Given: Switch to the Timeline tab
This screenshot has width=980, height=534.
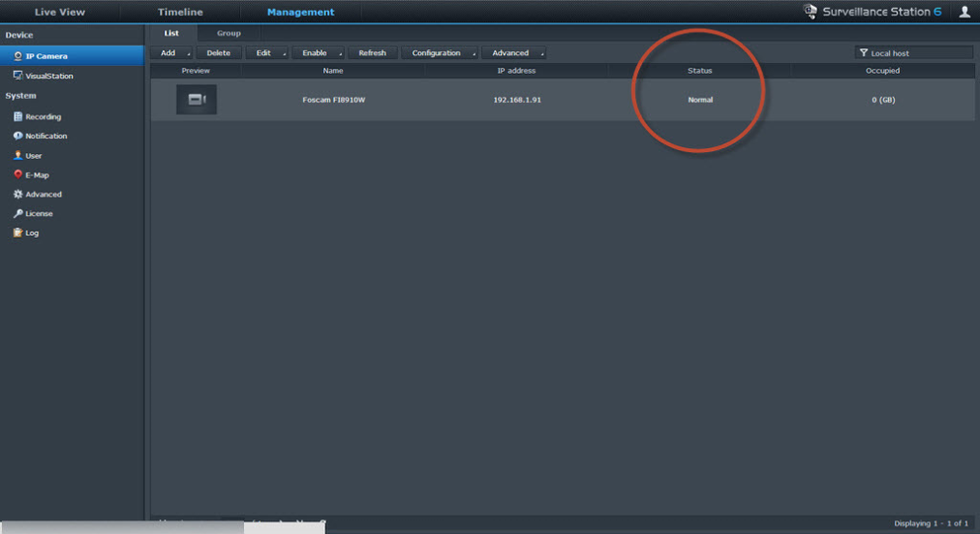Looking at the screenshot, I should (180, 12).
